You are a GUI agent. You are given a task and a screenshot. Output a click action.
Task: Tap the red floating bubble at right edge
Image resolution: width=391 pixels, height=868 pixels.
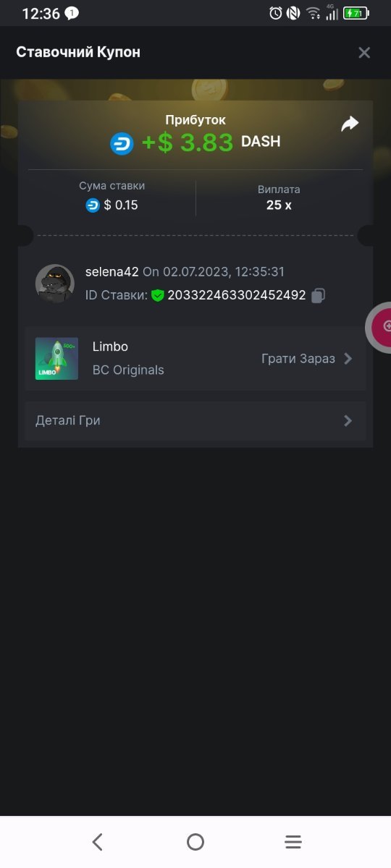[x=379, y=326]
